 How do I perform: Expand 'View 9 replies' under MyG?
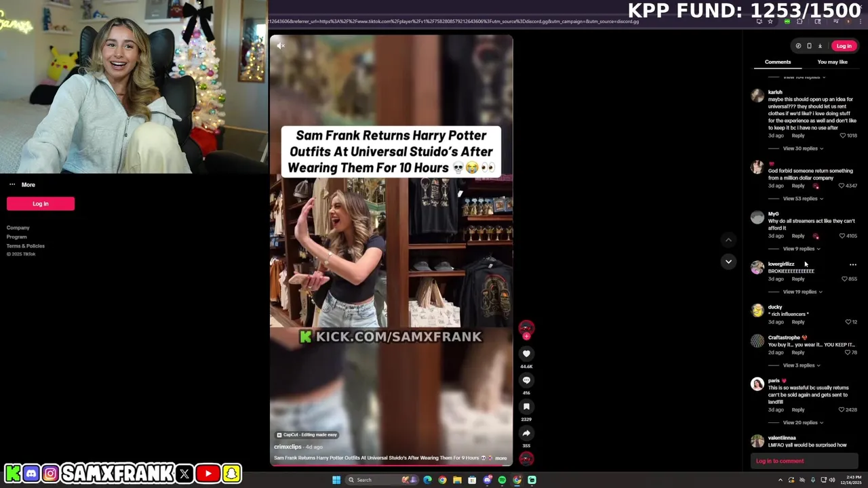pos(802,249)
